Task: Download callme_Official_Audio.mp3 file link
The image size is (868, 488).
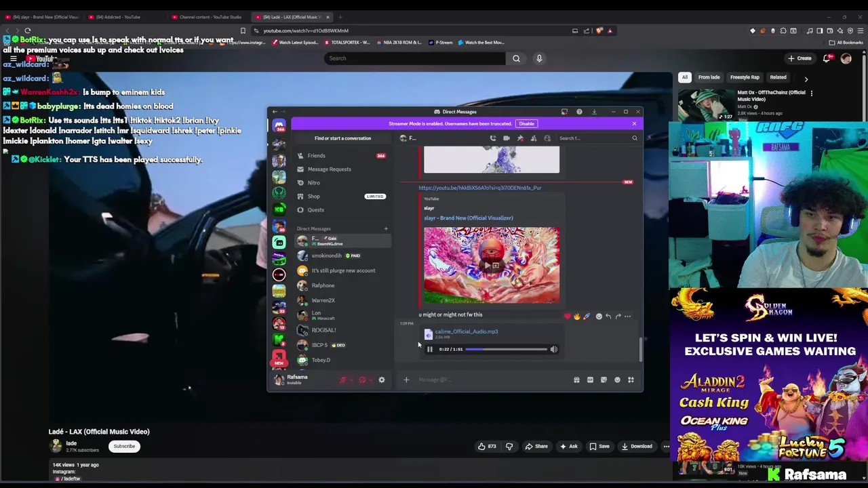Action: pos(467,331)
